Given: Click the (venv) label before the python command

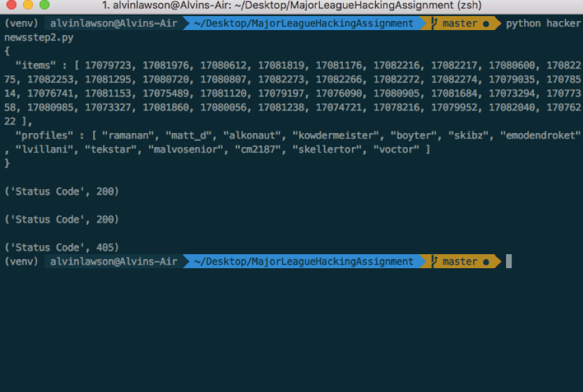Looking at the screenshot, I should click(21, 23).
